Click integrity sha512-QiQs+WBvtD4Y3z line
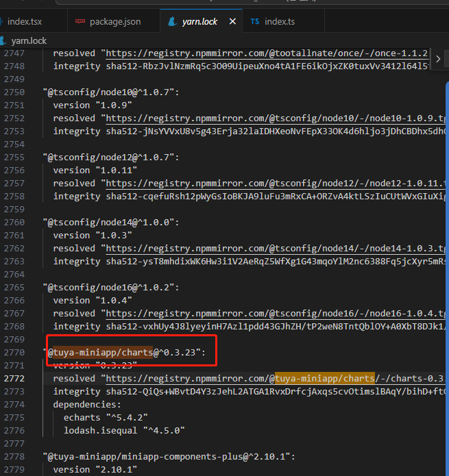Viewport: 449px width, 476px height. pyautogui.click(x=249, y=392)
